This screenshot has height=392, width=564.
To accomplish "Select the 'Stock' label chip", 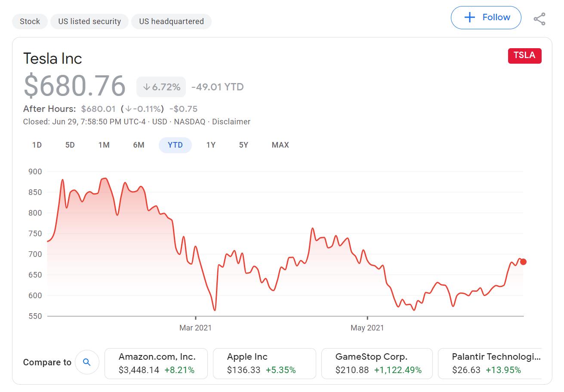I will coord(29,21).
